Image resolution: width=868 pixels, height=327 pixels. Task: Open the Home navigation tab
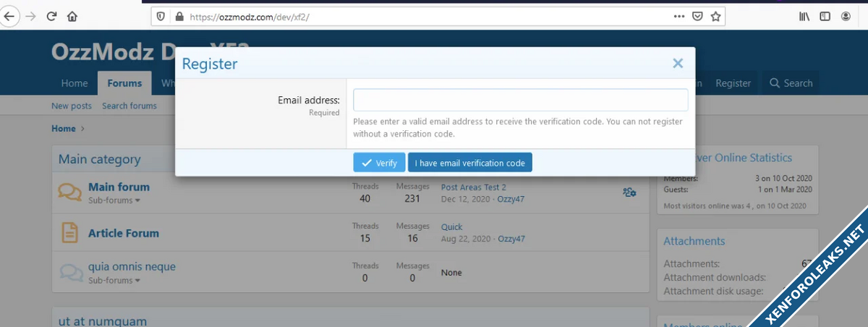click(75, 83)
